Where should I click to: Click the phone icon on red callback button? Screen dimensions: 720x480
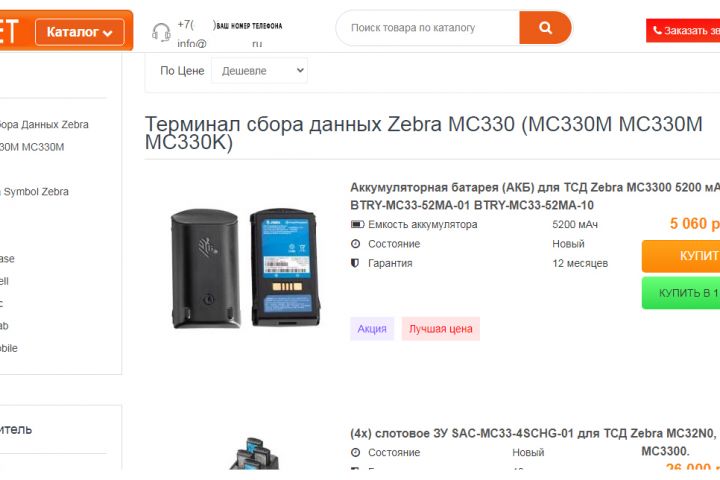[657, 30]
